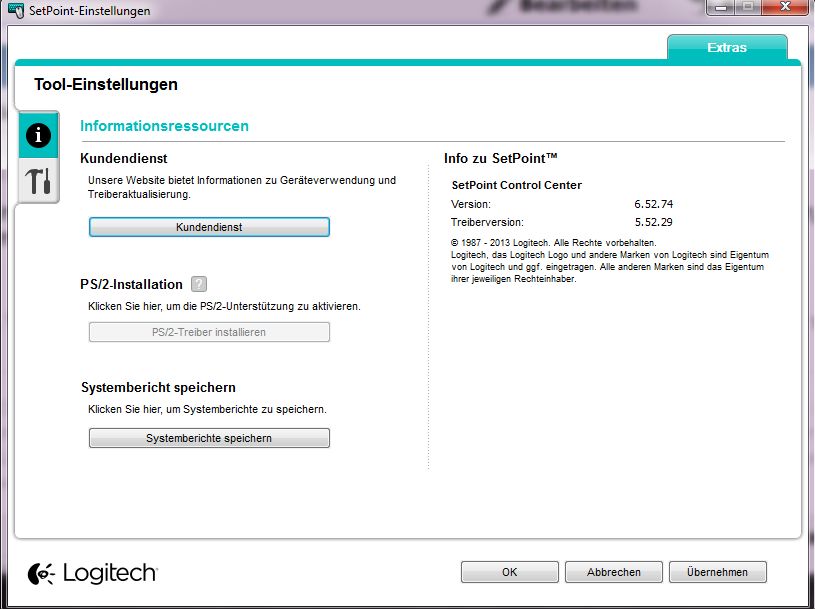Click the PS/2-Unterstützung aktivieren description text
Screen dimensions: 815x609
[224, 306]
